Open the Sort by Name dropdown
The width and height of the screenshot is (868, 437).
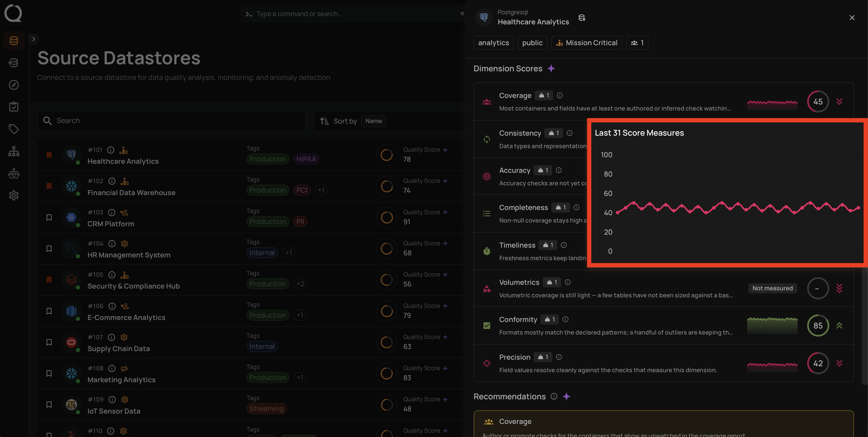tap(374, 121)
